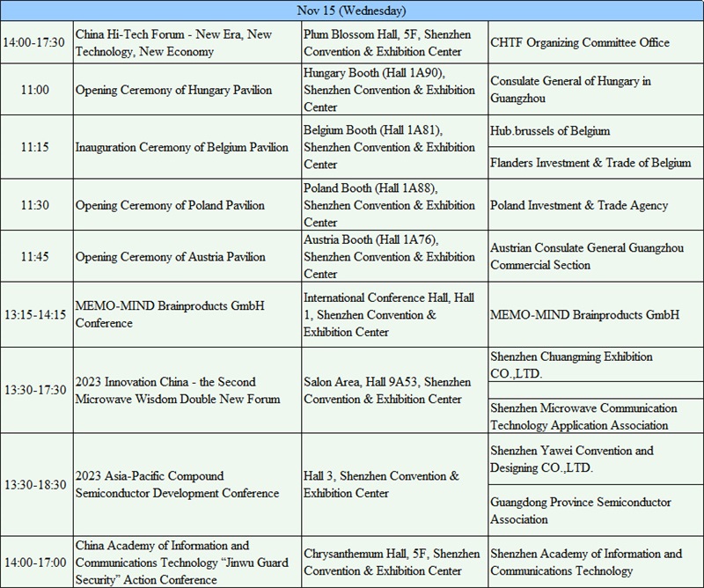Select the '11:00' time cell

(x=35, y=90)
